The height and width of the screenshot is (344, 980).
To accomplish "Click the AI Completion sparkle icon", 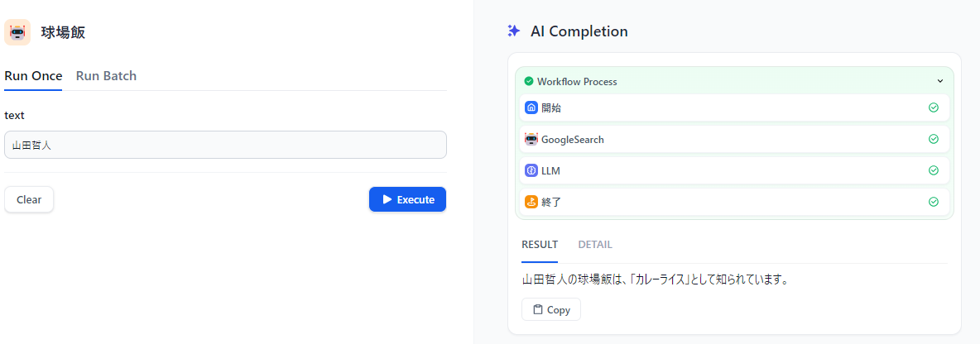I will click(x=514, y=31).
